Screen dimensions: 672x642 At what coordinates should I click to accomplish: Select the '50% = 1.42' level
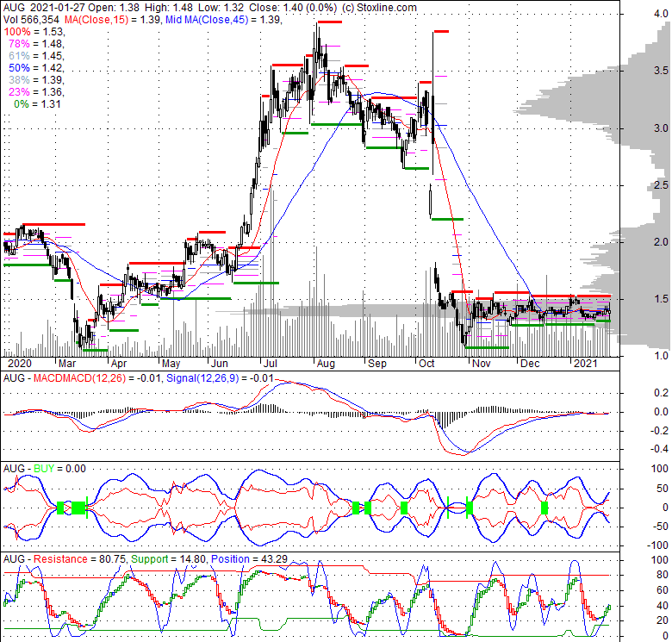[36, 68]
